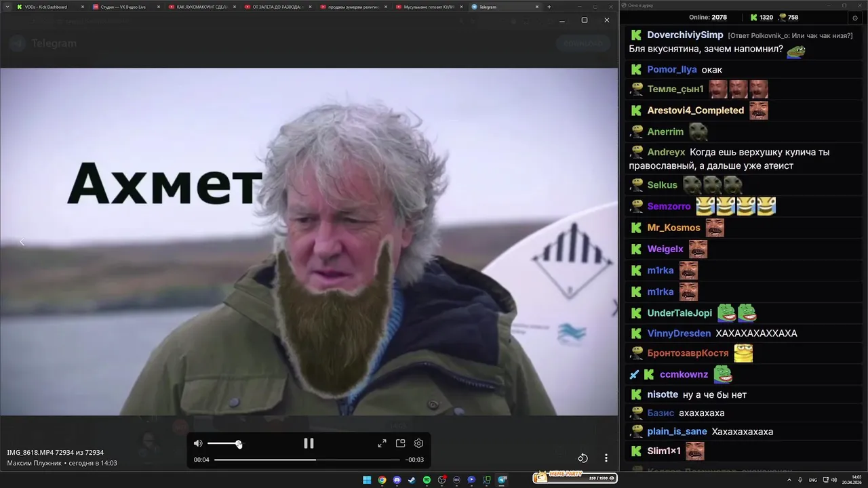
Task: Click the sword badge next to ccmkownz
Action: (x=634, y=374)
